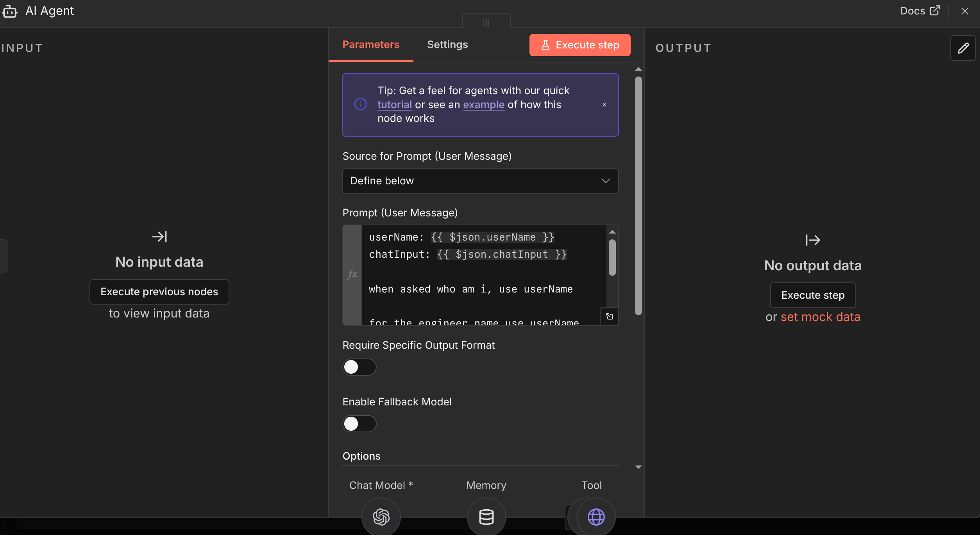Switch to the Settings tab

click(447, 44)
